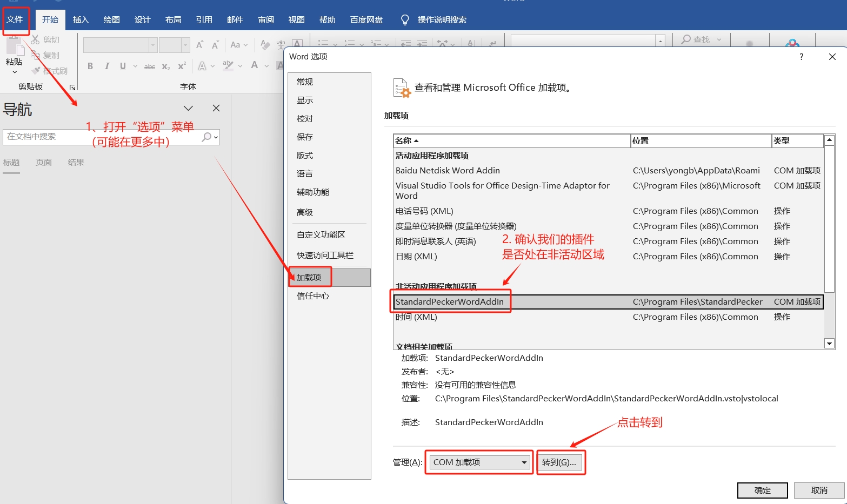Click the strikethrough abc icon
Screen dimensions: 847x504
click(x=150, y=66)
